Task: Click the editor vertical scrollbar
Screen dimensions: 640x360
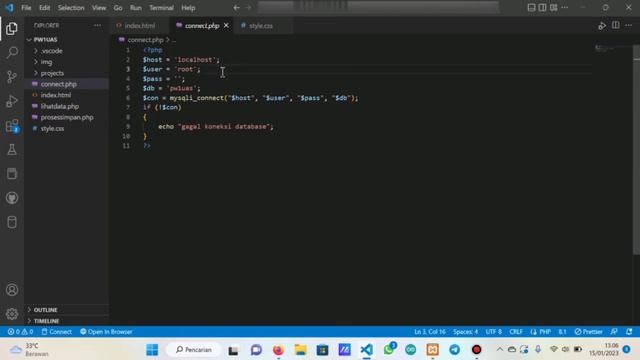Action: click(x=636, y=151)
